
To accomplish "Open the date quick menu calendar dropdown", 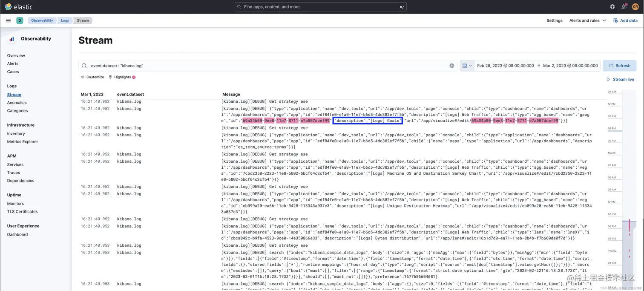I will pyautogui.click(x=467, y=66).
